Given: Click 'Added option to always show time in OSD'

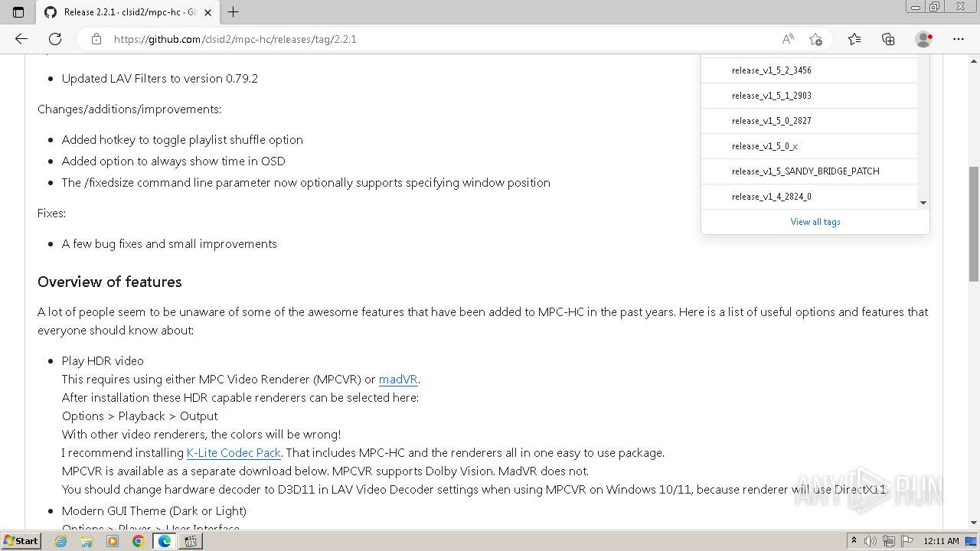Looking at the screenshot, I should point(174,161).
